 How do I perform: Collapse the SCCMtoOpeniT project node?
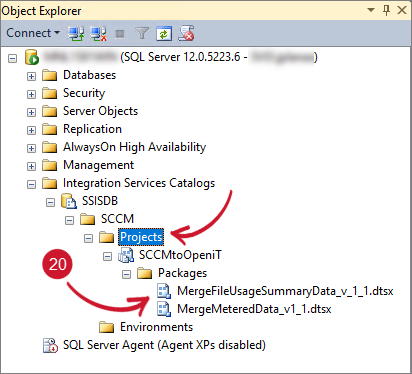click(x=107, y=256)
